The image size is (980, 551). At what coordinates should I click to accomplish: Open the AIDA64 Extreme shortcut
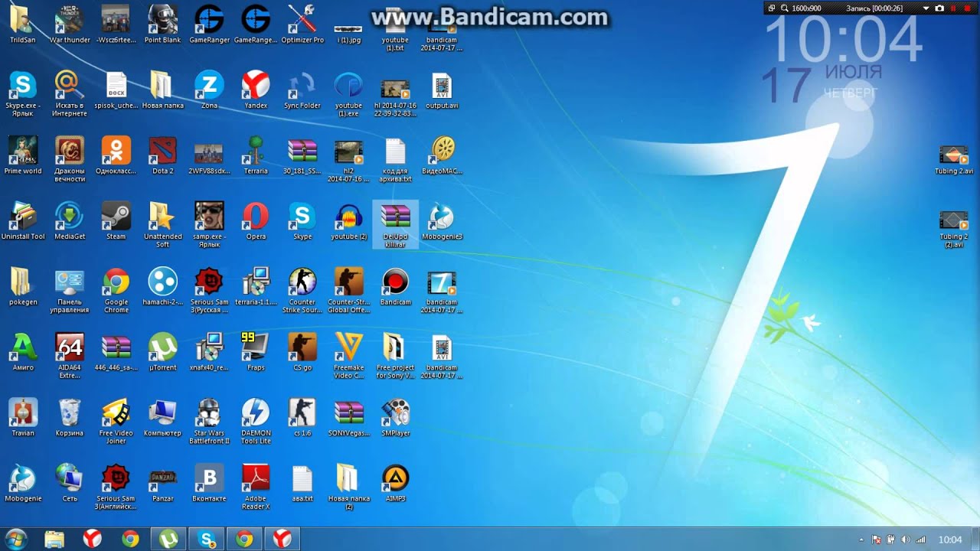70,357
